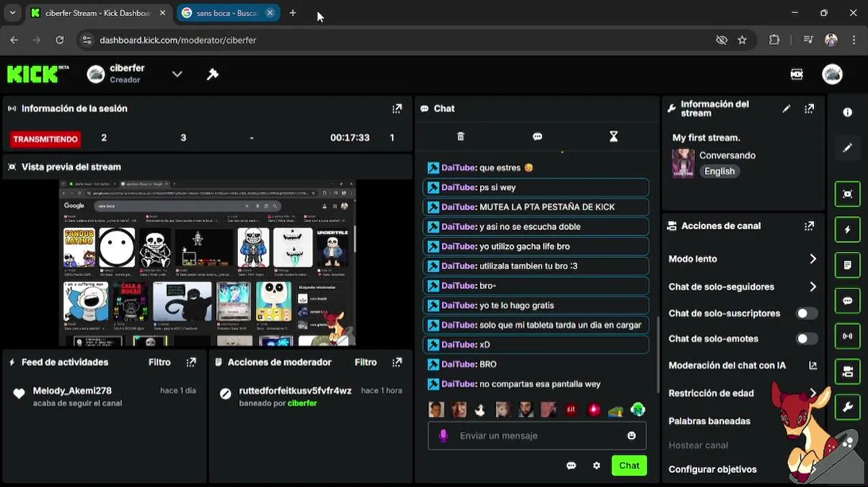The width and height of the screenshot is (868, 487).
Task: Click the chat bubble icon beside gear
Action: (x=571, y=465)
